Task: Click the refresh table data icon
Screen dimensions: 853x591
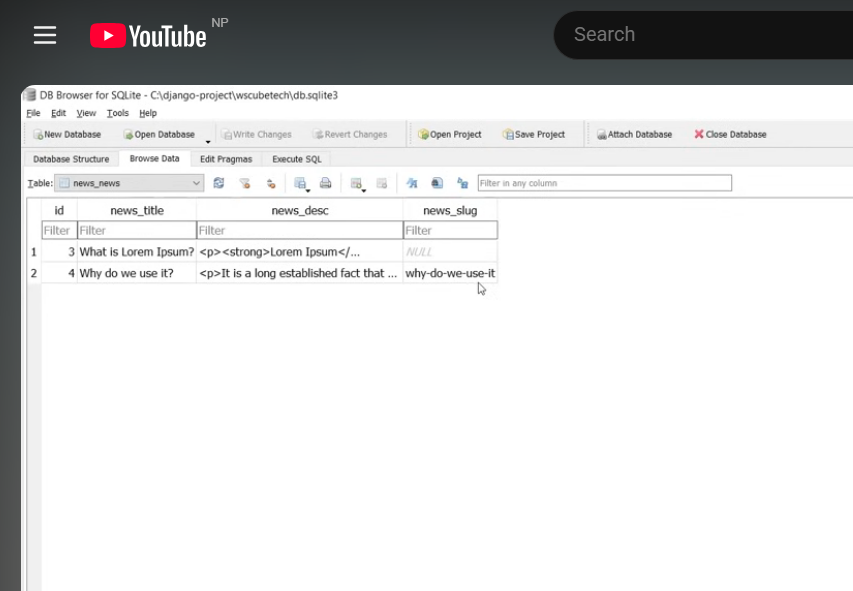Action: point(219,183)
